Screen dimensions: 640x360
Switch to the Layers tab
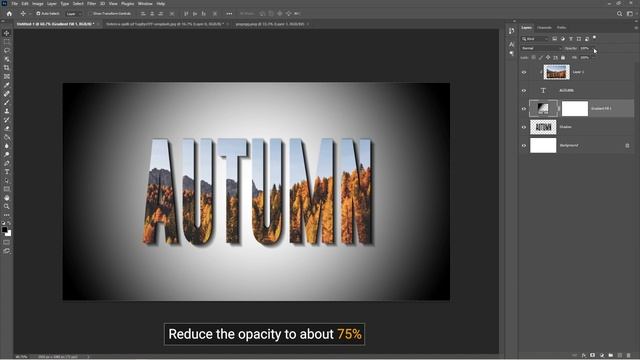pos(527,28)
